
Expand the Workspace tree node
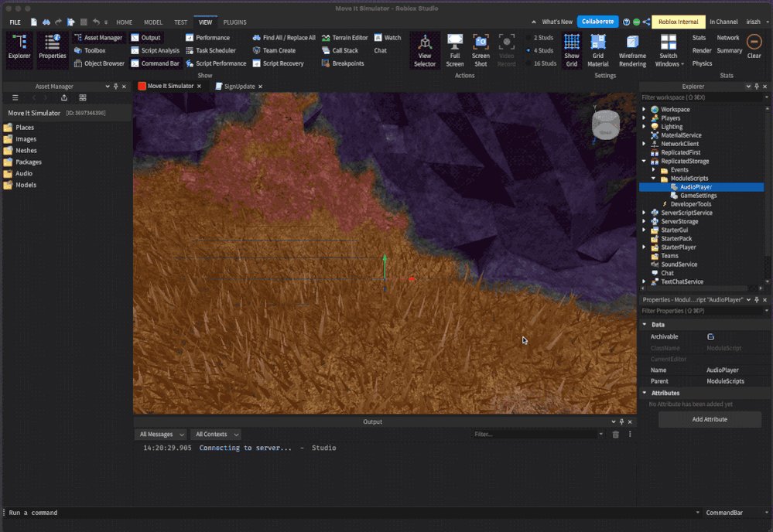pos(644,109)
